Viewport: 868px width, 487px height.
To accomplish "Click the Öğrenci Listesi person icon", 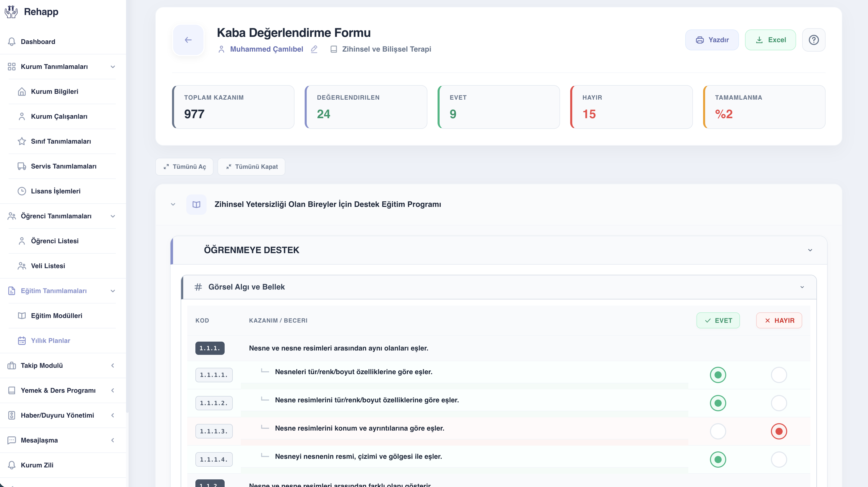I will tap(22, 241).
